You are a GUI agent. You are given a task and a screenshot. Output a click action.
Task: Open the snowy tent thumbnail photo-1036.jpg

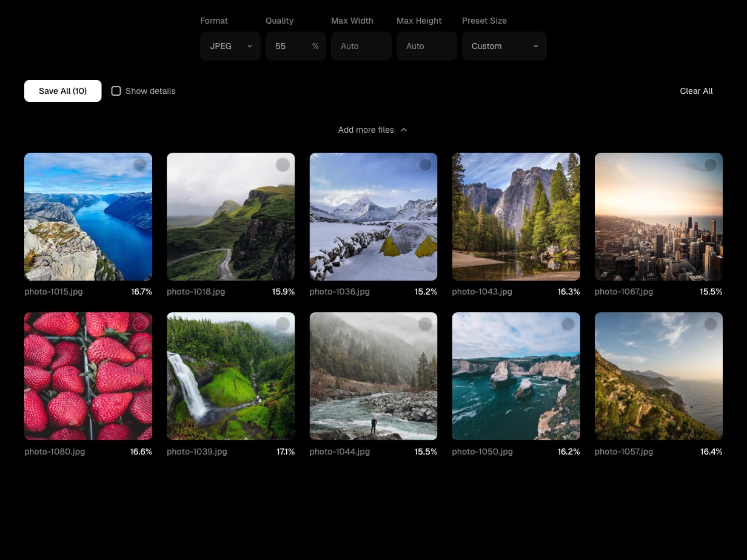point(373,216)
